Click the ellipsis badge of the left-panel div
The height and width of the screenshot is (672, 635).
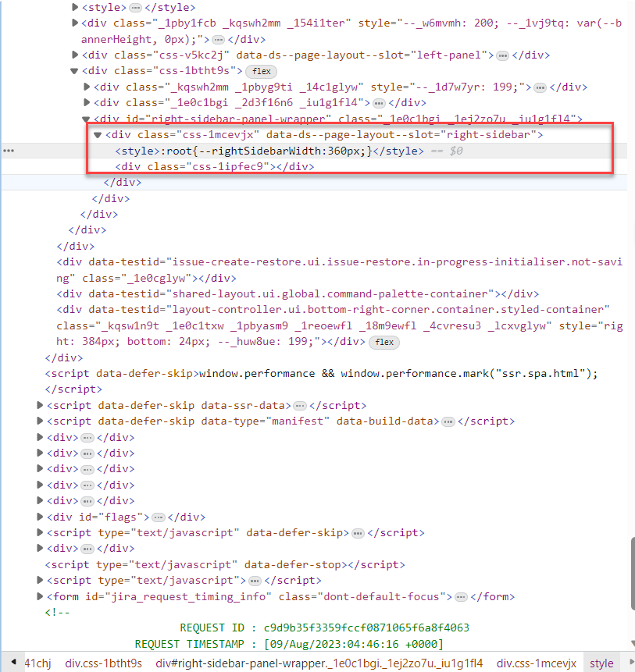click(502, 55)
